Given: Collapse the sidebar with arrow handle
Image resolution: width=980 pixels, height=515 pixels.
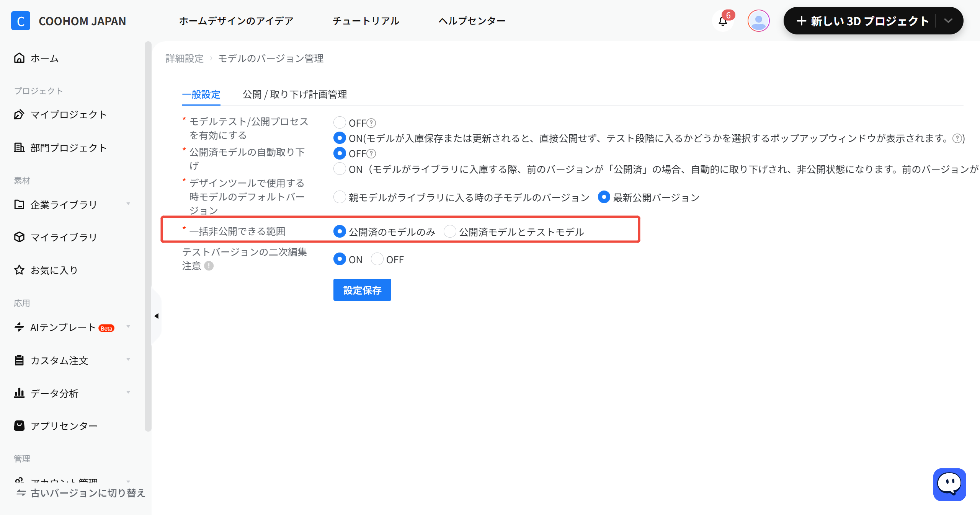Looking at the screenshot, I should click(x=157, y=316).
